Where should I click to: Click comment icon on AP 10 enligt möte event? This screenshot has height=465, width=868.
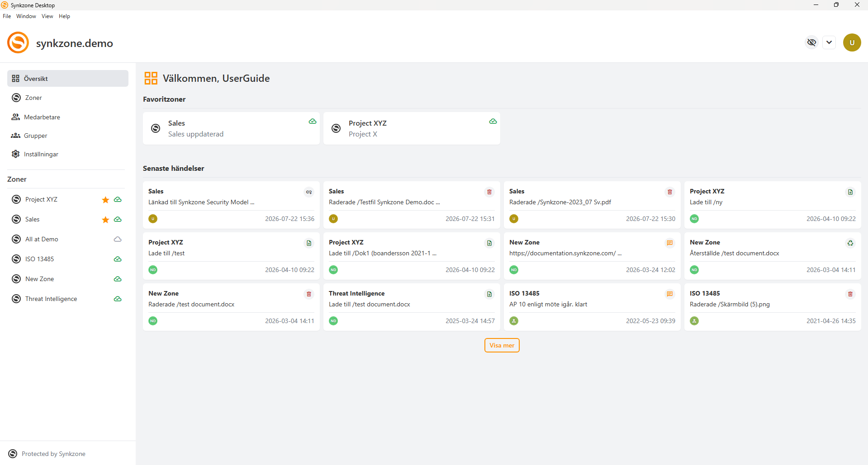[x=670, y=294]
